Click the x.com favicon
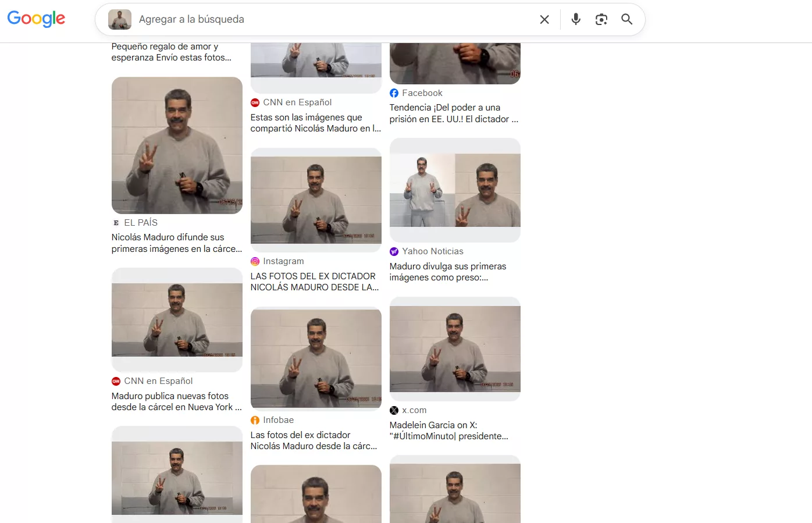This screenshot has height=523, width=812. (394, 410)
